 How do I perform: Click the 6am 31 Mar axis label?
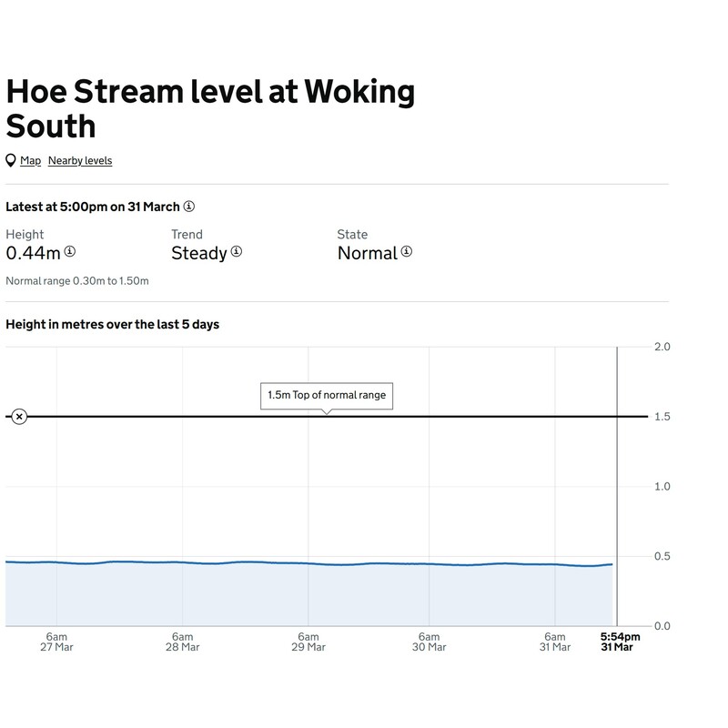pos(554,642)
